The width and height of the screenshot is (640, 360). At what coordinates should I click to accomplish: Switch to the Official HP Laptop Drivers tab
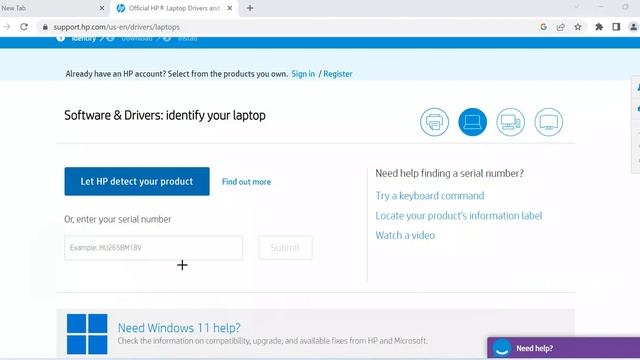[x=174, y=8]
